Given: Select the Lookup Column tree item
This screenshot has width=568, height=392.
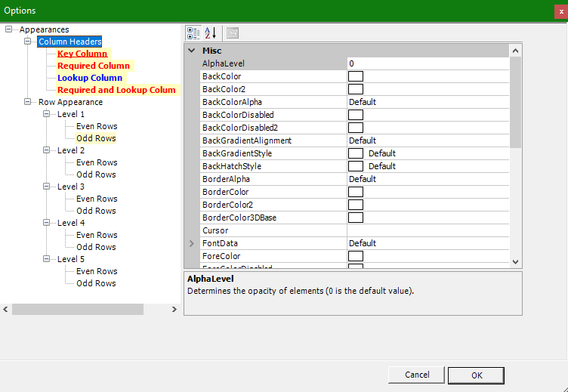Looking at the screenshot, I should 89,78.
